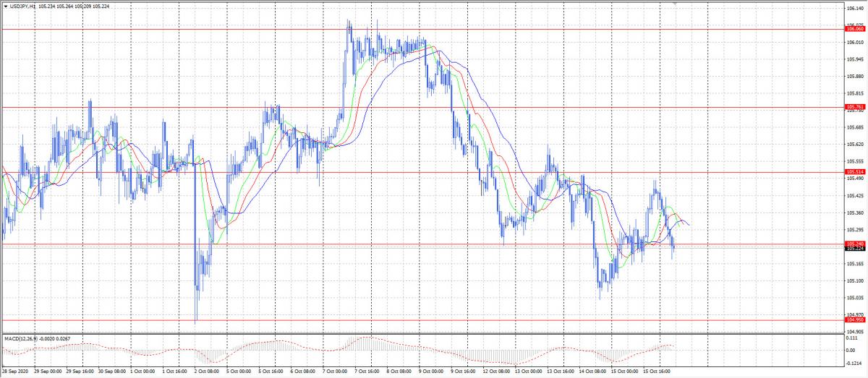The width and height of the screenshot is (868, 378).
Task: Click the 28 Sep 2020 date label
Action: coord(15,373)
